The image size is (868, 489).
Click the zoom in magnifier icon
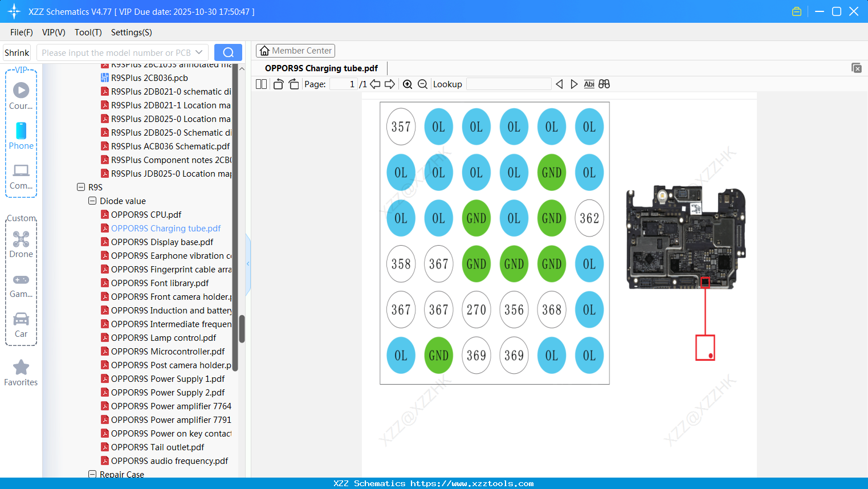point(407,84)
